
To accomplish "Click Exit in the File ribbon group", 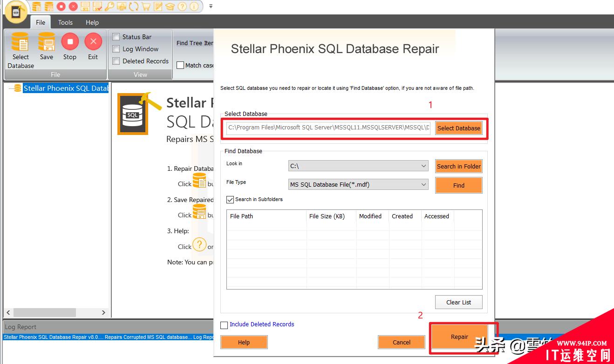I will [93, 47].
